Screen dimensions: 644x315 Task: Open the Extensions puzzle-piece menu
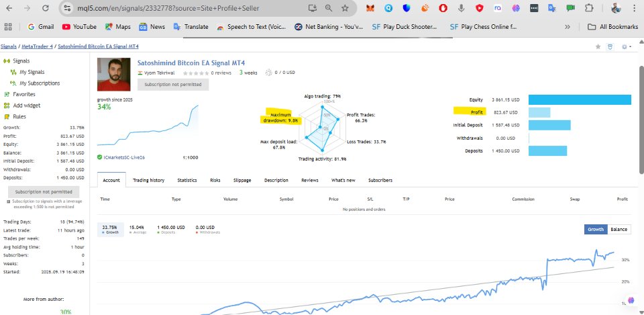[589, 8]
